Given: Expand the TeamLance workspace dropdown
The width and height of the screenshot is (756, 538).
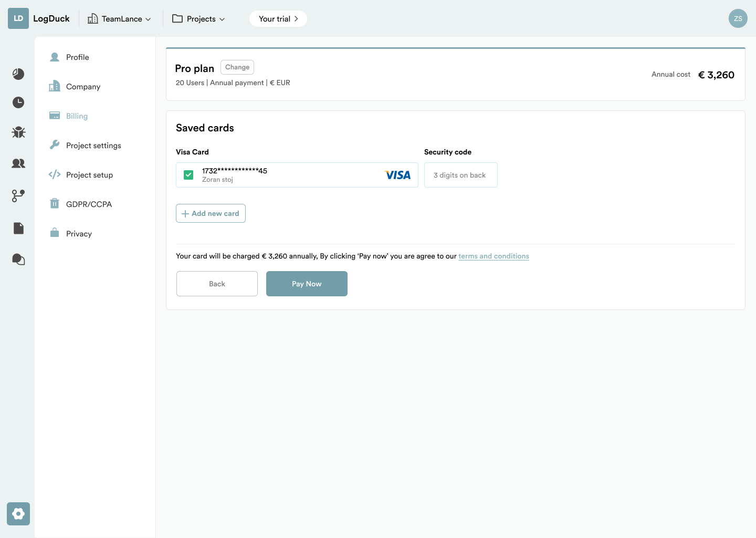Looking at the screenshot, I should tap(120, 19).
